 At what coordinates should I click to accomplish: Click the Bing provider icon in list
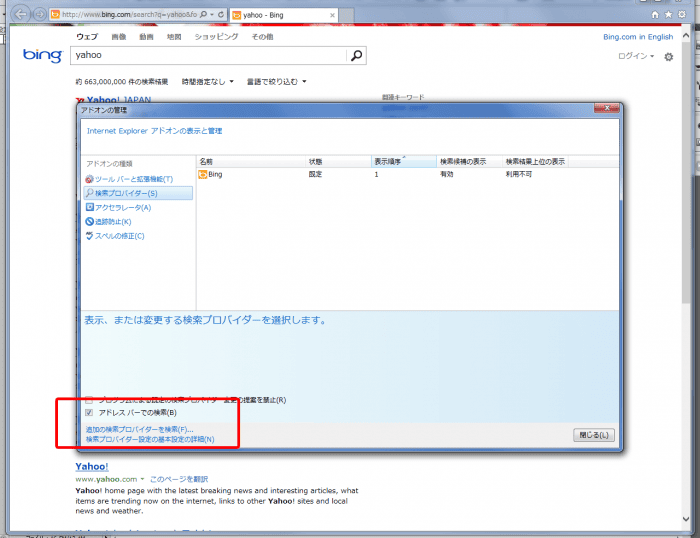[x=202, y=174]
